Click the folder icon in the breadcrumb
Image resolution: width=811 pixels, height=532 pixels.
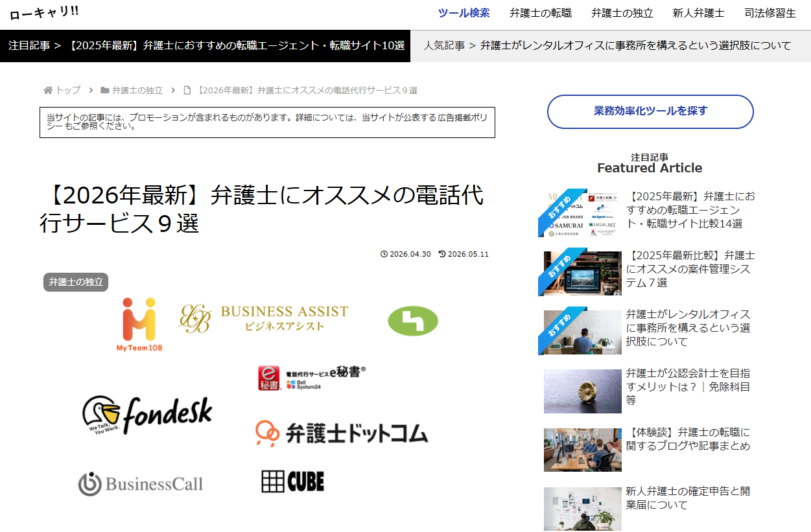105,90
